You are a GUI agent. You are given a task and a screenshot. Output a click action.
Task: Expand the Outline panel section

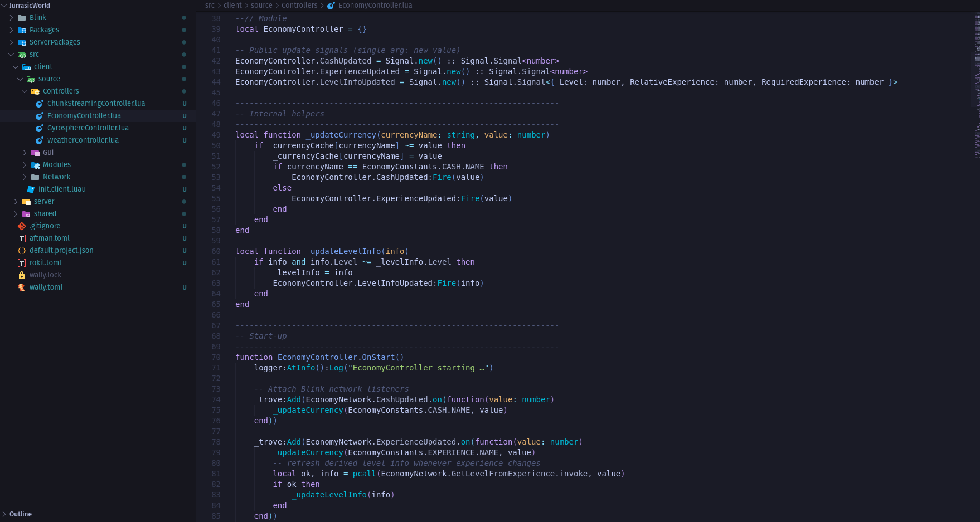coord(4,514)
